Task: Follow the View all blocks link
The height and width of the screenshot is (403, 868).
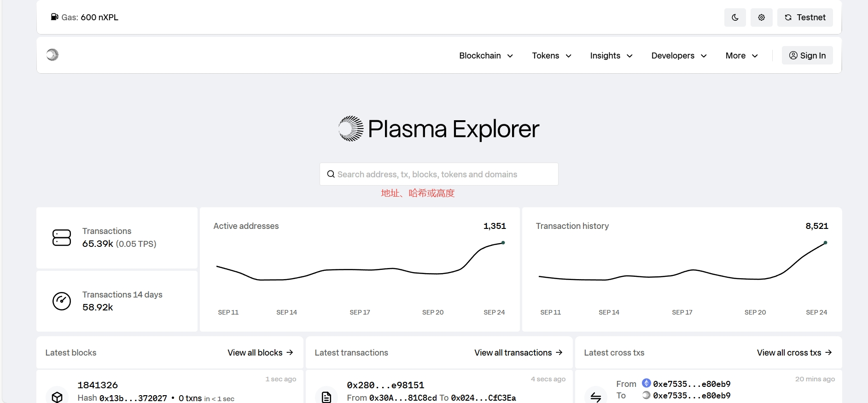Action: [x=260, y=353]
